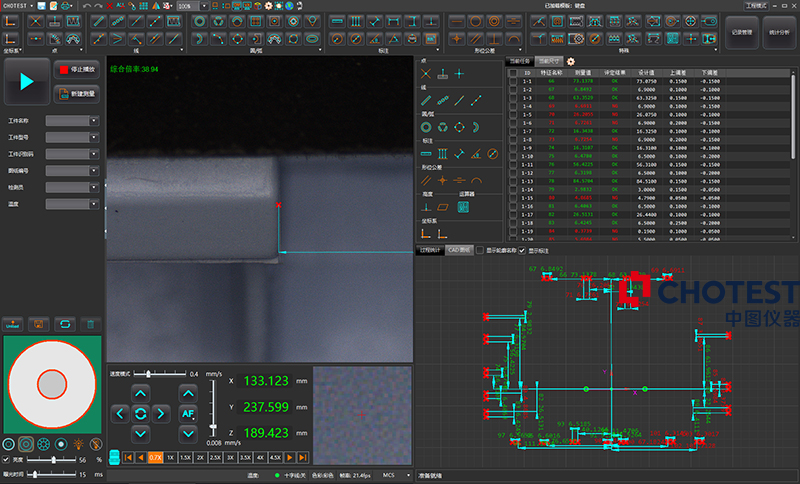The width and height of the screenshot is (800, 484).
Task: Click the red X delete icon in top toolbar
Action: point(107,6)
